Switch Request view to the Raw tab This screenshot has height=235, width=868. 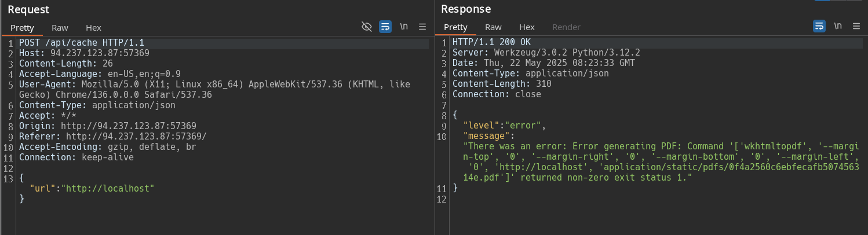(x=60, y=27)
